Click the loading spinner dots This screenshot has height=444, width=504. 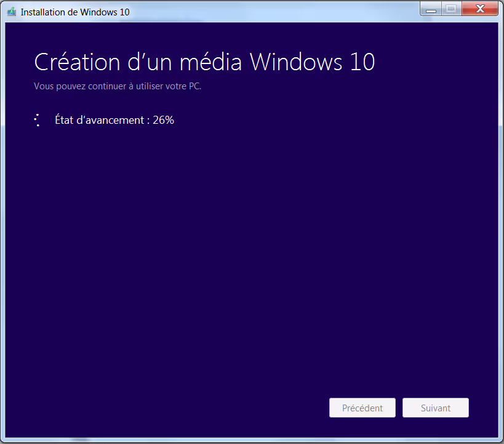coord(38,120)
